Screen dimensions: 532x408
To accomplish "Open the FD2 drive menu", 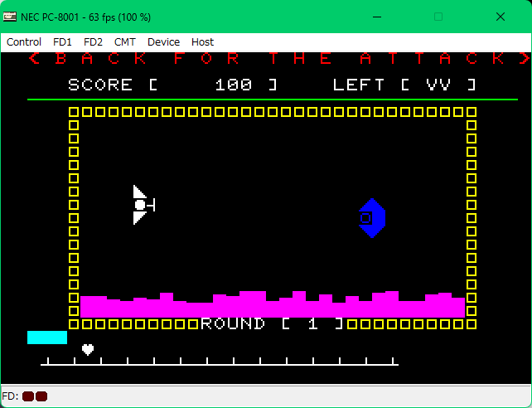I will pos(94,41).
